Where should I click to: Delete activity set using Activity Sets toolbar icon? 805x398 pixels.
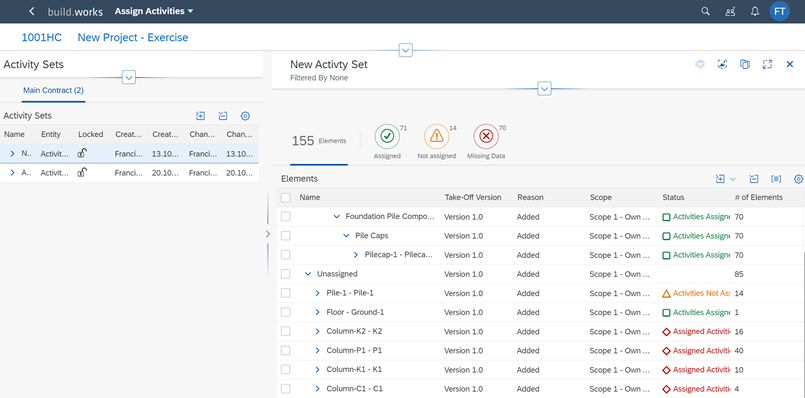222,116
